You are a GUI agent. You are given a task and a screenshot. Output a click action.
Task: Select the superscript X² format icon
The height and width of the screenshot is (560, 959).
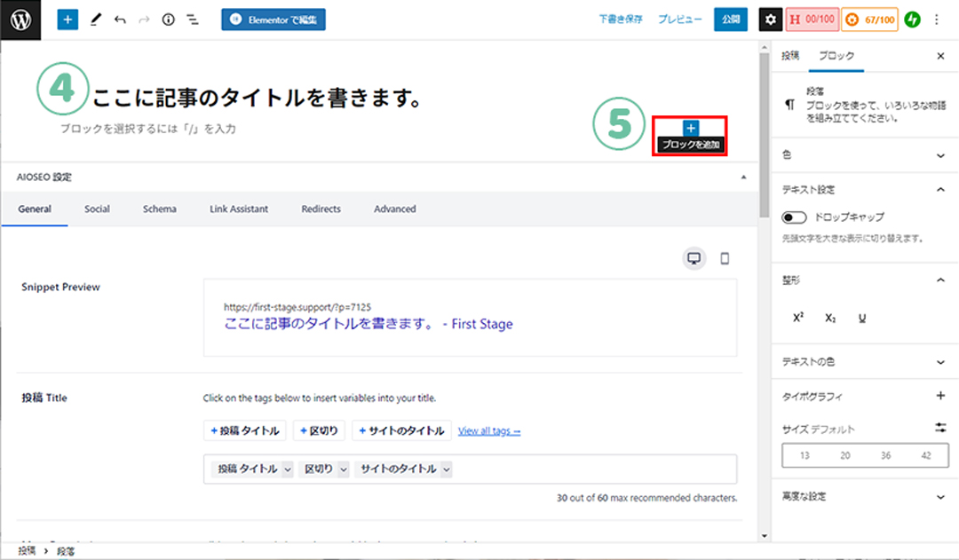pos(797,318)
